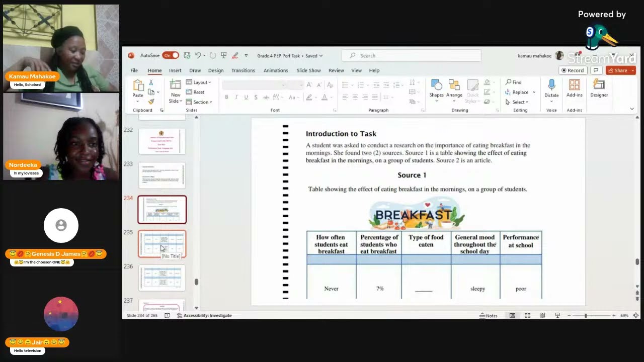Click the Undo arrow icon

click(198, 55)
